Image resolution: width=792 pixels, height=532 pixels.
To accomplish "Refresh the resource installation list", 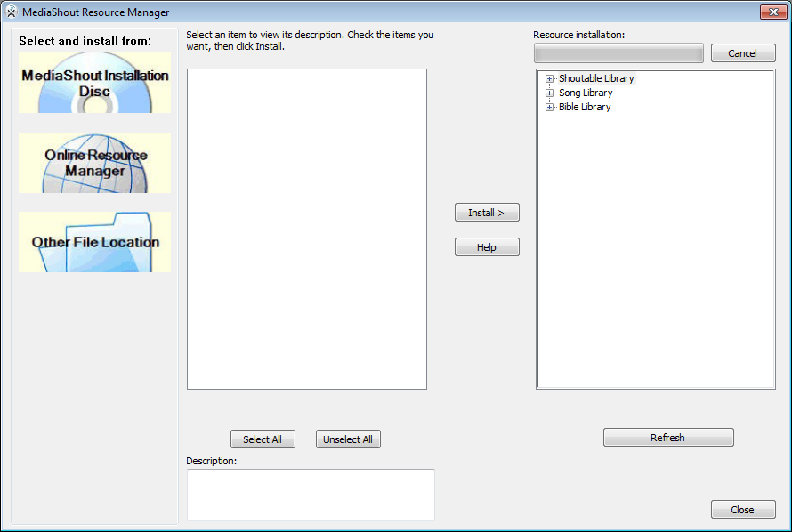I will (668, 438).
